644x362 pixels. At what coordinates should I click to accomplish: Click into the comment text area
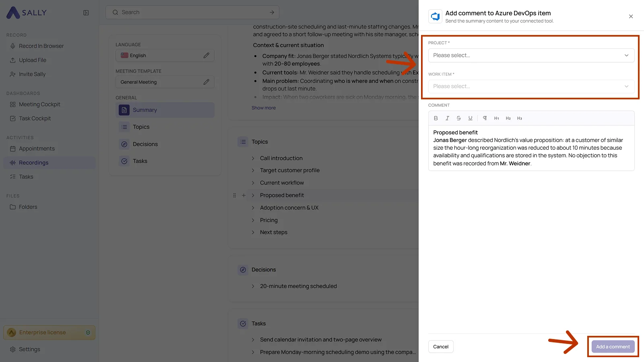(531, 148)
